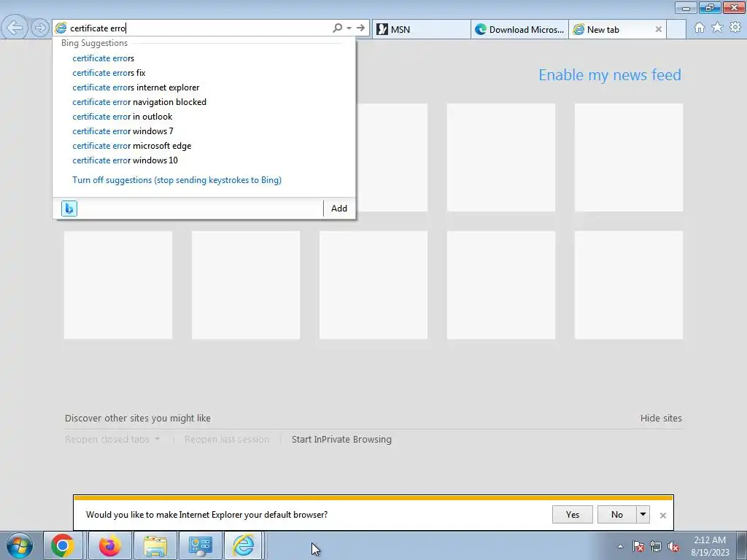Open a blank new tab button
The width and height of the screenshot is (747, 560).
pos(676,29)
